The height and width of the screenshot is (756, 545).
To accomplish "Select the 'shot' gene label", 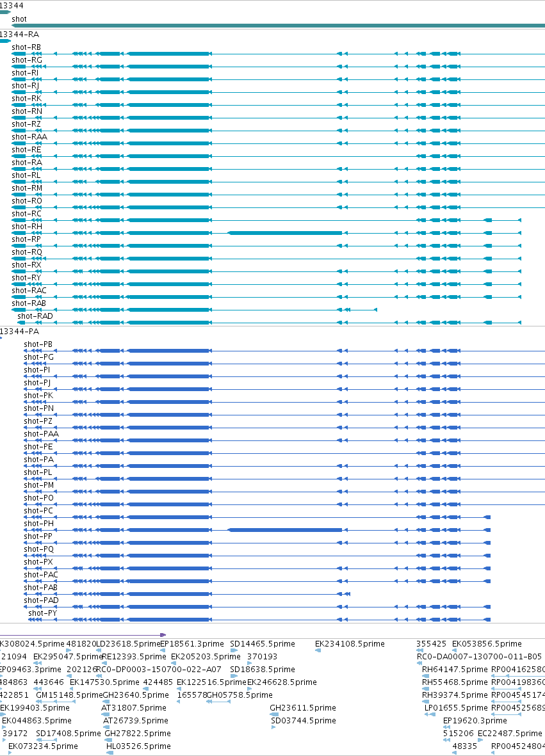I will 19,19.
